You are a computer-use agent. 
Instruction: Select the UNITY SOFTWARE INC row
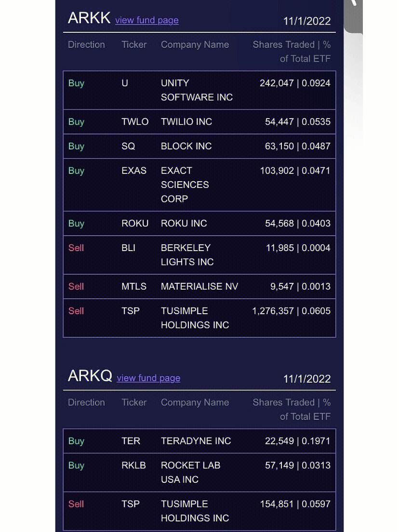199,90
